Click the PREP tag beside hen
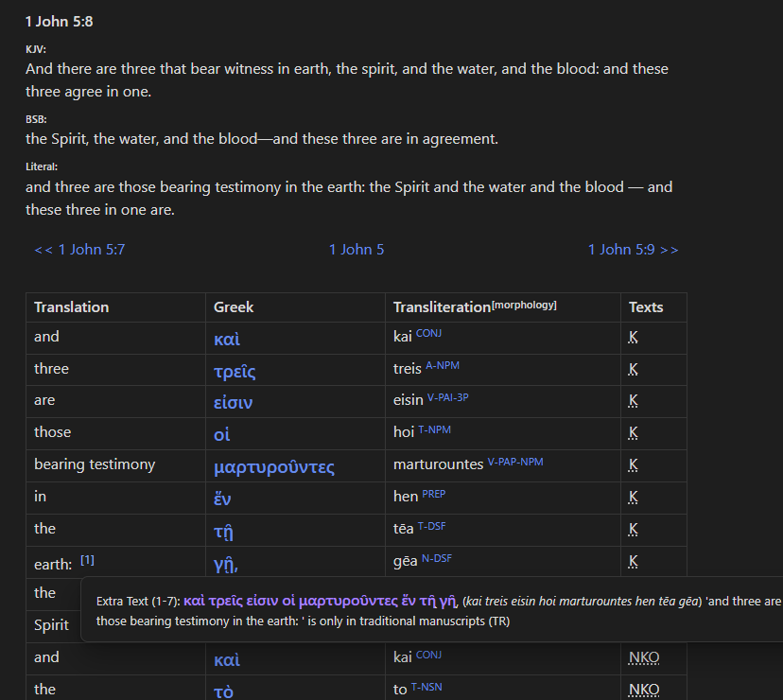Screen dimensions: 783x700 [433, 494]
